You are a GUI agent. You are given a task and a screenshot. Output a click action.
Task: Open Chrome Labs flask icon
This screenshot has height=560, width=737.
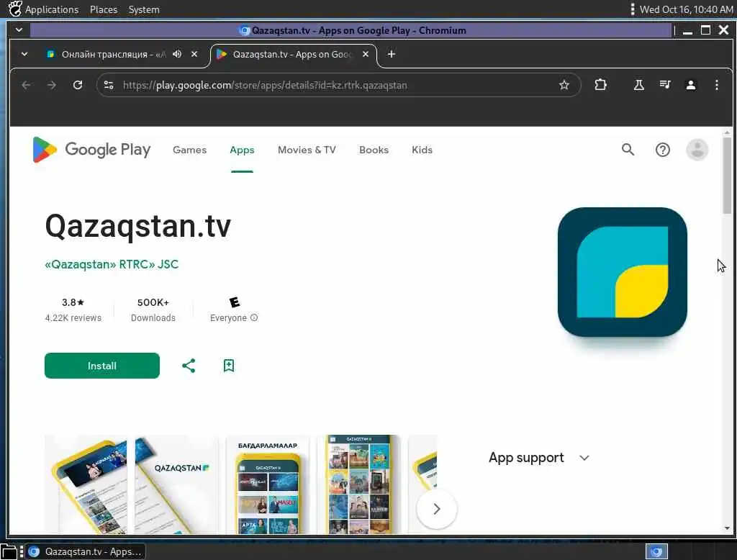(x=638, y=85)
